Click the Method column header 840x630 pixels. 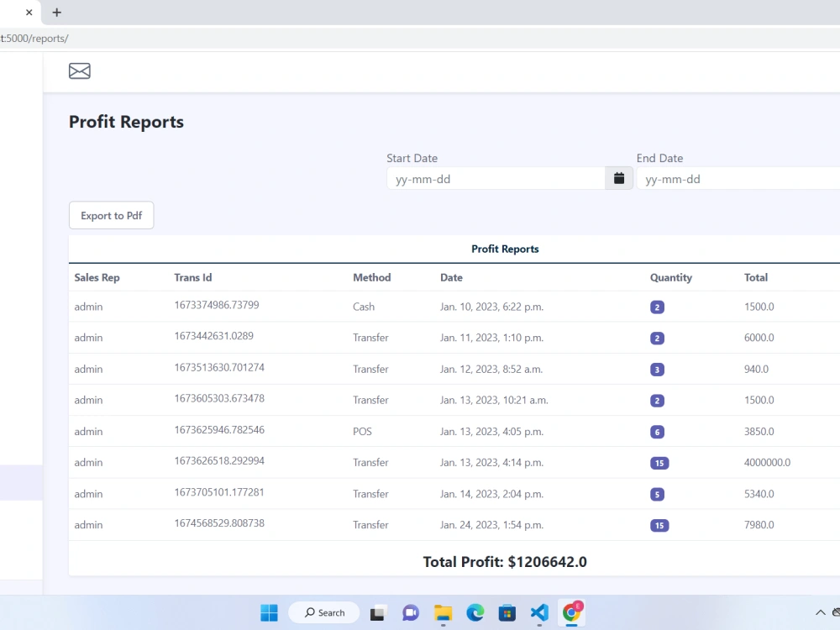(x=372, y=277)
